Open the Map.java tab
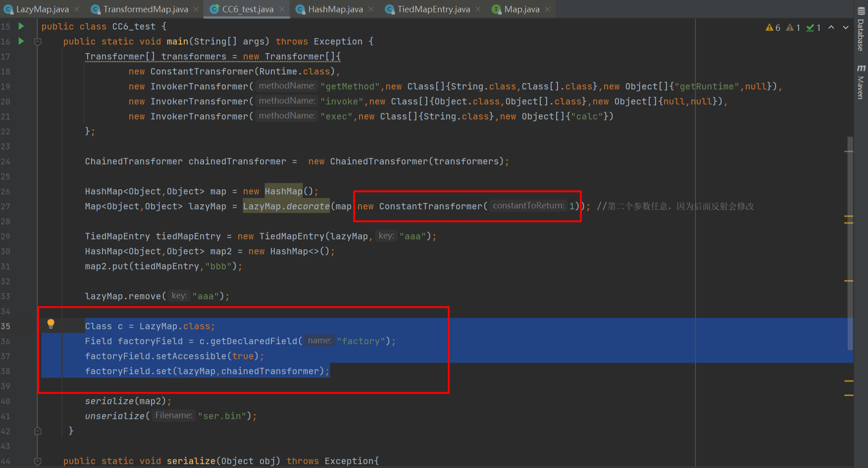This screenshot has height=468, width=868. [522, 9]
